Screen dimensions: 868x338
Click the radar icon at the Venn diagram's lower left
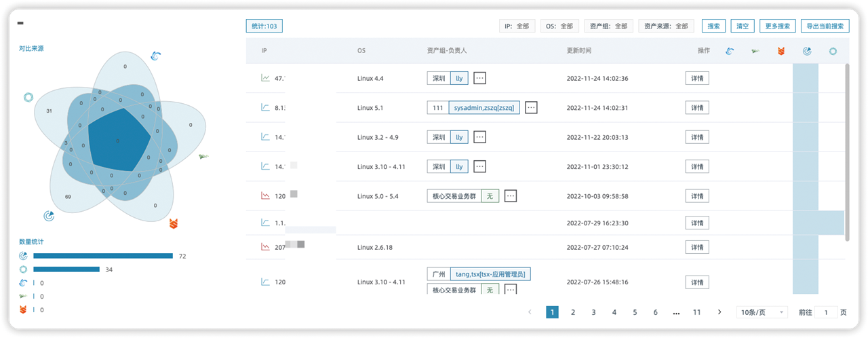tap(49, 216)
